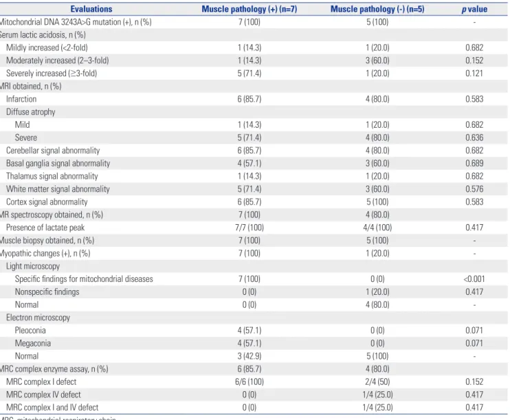Select the Electron microscopy label
The image size is (510, 420).
[x=38, y=318]
